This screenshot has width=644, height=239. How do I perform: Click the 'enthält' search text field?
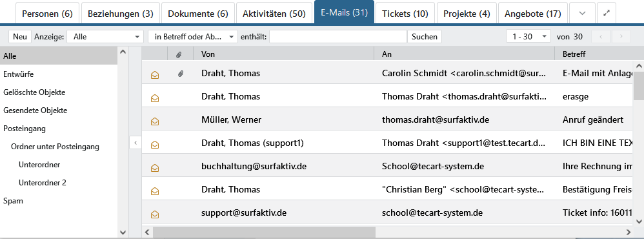pos(338,37)
